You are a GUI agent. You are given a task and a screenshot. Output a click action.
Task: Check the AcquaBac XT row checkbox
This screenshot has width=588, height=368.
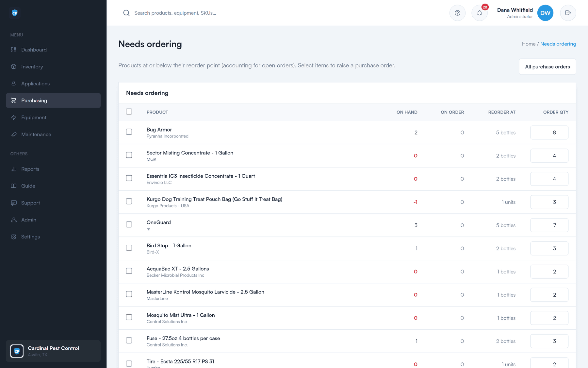[x=129, y=271]
